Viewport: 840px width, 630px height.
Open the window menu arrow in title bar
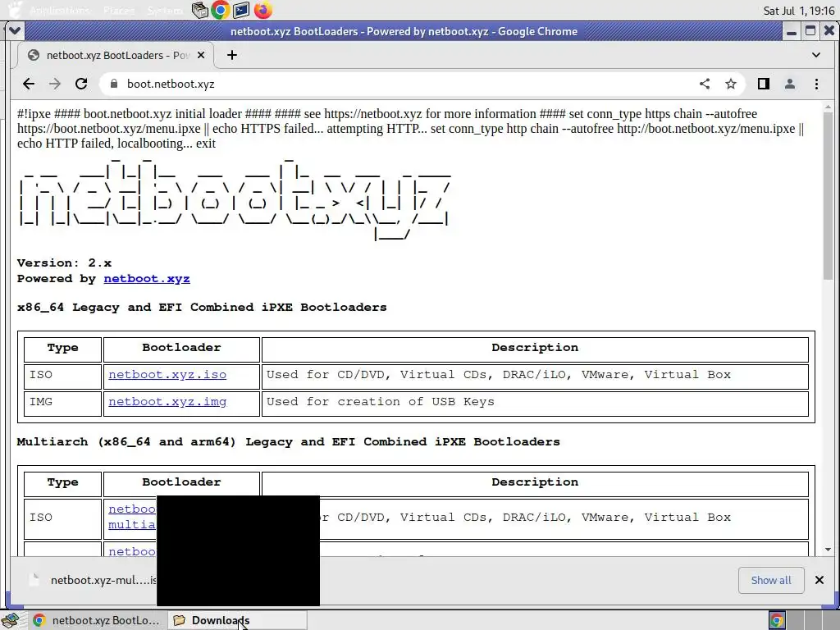(15, 31)
